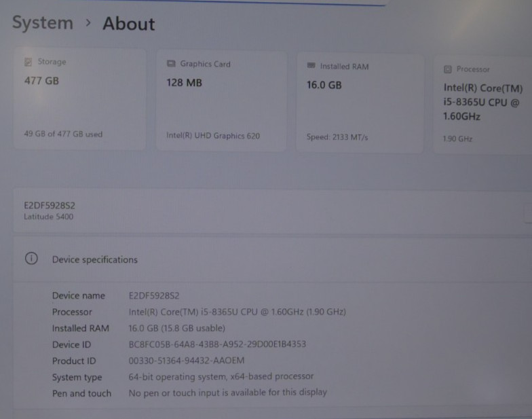Click the '477 GB' storage value
532x419 pixels.
pos(41,81)
